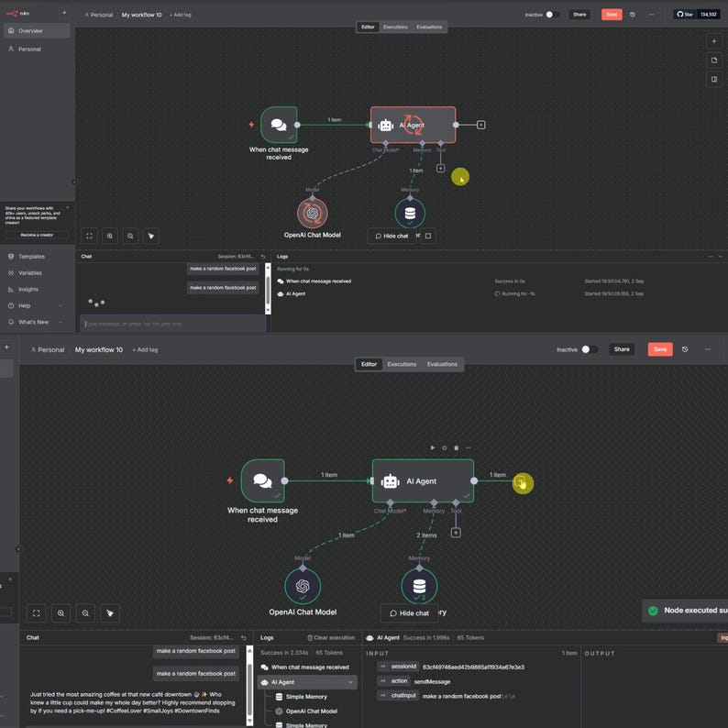Click the Share button in the upper view
Image resolution: width=728 pixels, height=728 pixels.
(x=579, y=15)
